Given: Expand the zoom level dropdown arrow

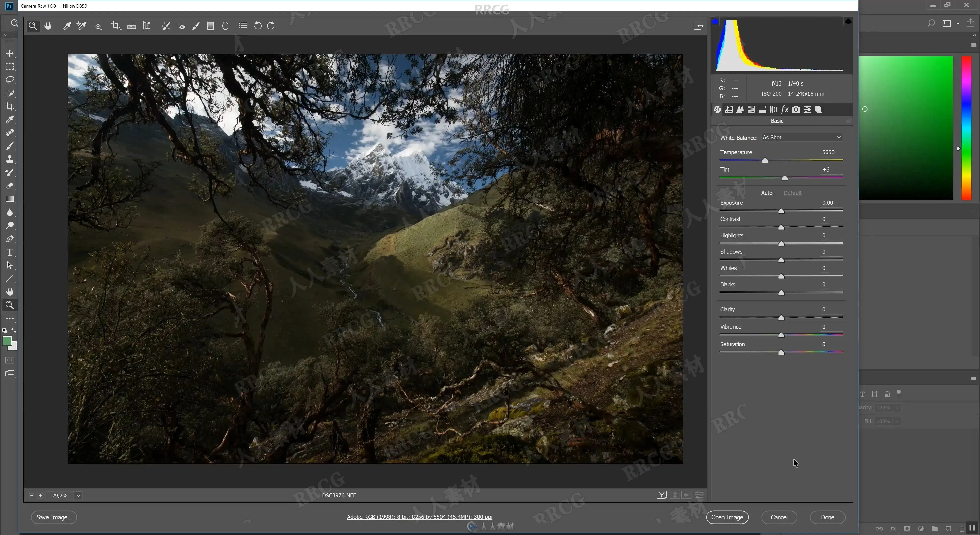Looking at the screenshot, I should (78, 495).
